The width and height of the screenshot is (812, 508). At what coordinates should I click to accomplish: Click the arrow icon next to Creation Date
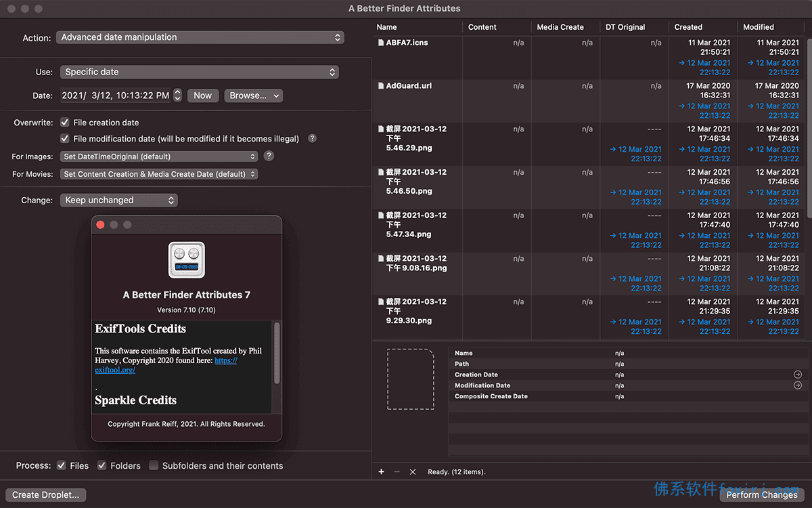[x=797, y=375]
